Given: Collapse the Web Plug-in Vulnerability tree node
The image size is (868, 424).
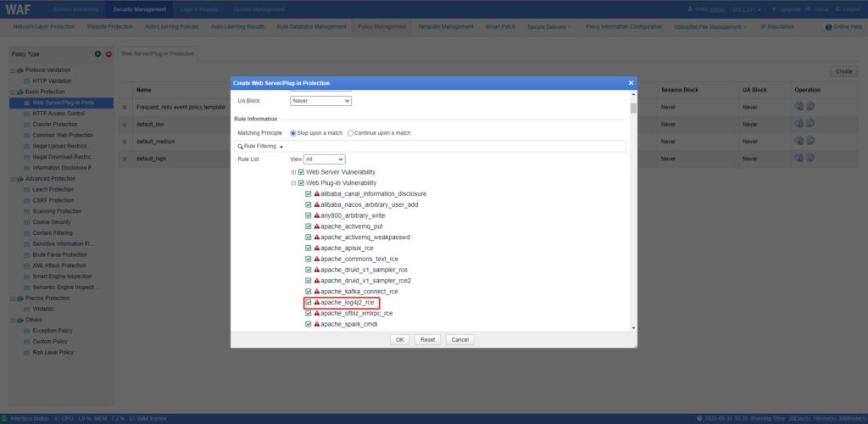Looking at the screenshot, I should coord(294,182).
